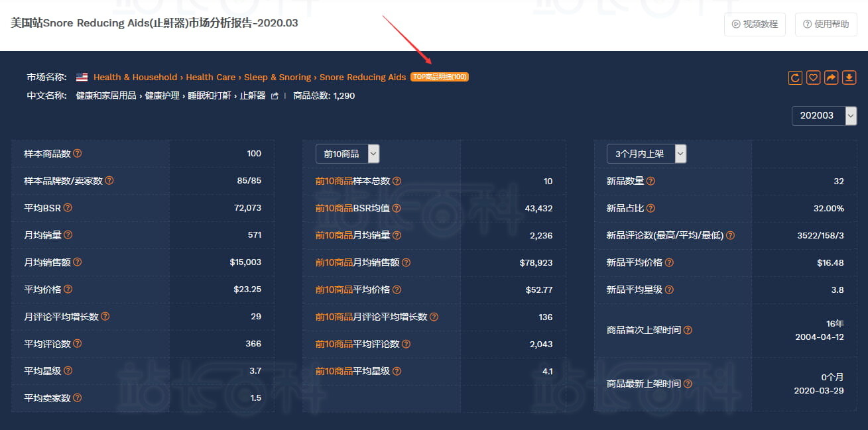
Task: Click the 视频教程 button
Action: (x=755, y=24)
